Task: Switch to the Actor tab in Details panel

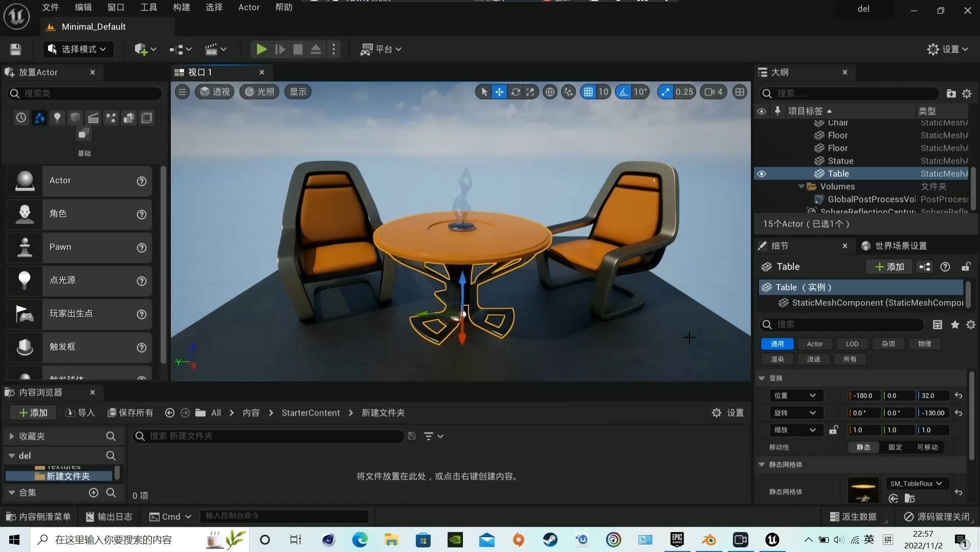Action: 814,344
